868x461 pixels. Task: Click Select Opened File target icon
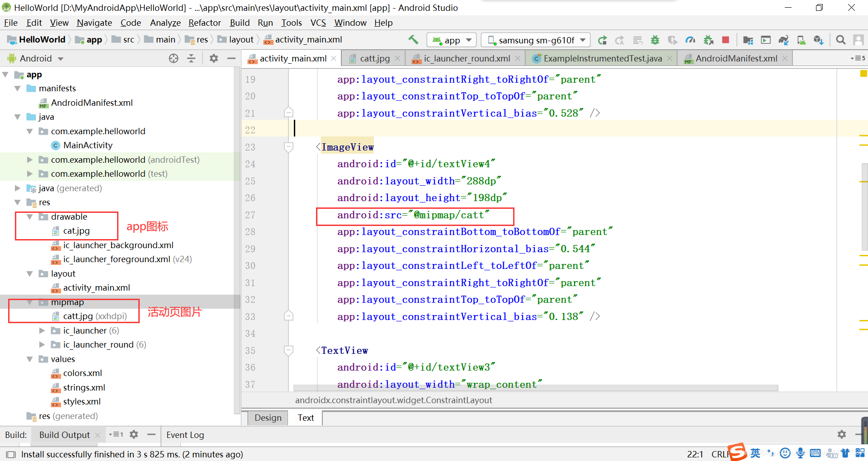[x=174, y=58]
